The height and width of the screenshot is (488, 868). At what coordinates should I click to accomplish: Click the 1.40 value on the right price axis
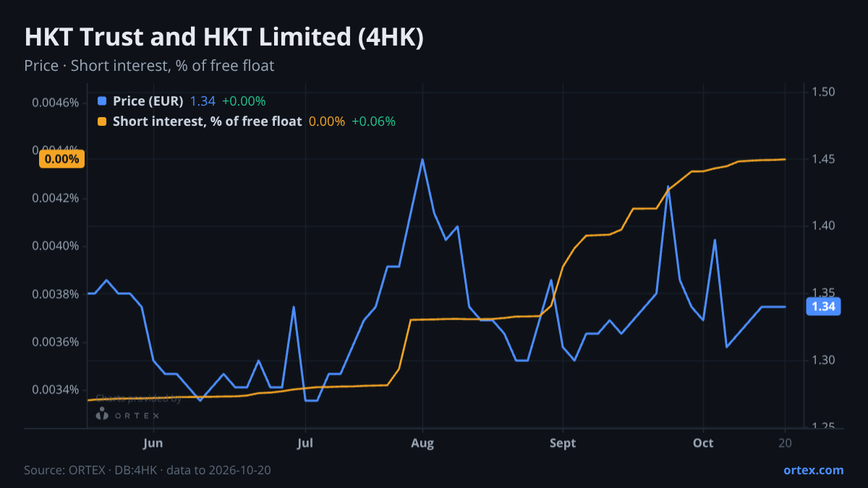[824, 226]
